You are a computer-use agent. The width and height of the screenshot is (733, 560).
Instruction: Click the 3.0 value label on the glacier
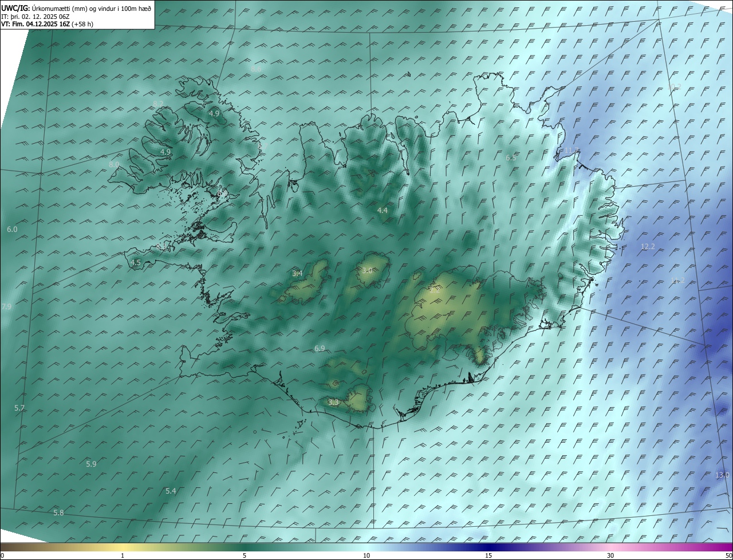(368, 270)
